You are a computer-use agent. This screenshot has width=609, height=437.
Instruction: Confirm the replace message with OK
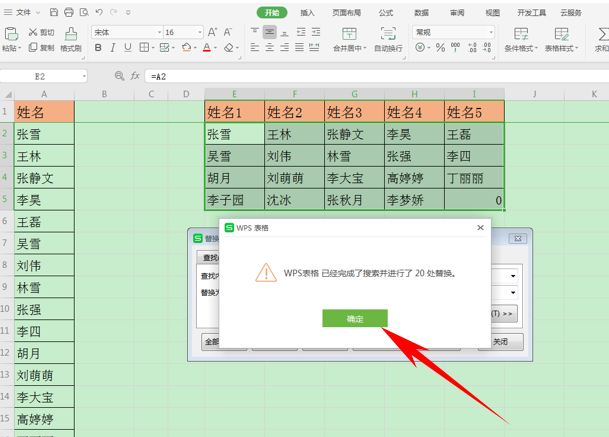pyautogui.click(x=355, y=318)
